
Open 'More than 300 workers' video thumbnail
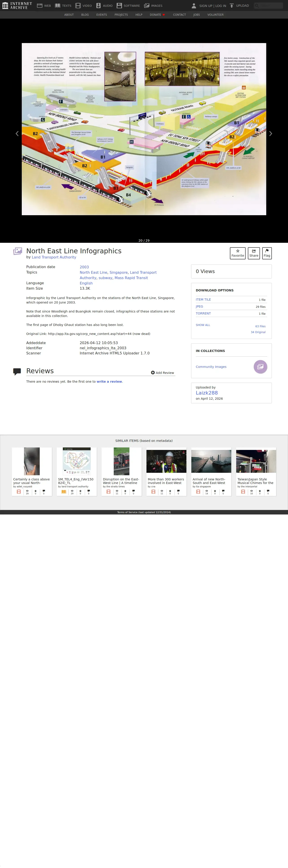(167, 461)
